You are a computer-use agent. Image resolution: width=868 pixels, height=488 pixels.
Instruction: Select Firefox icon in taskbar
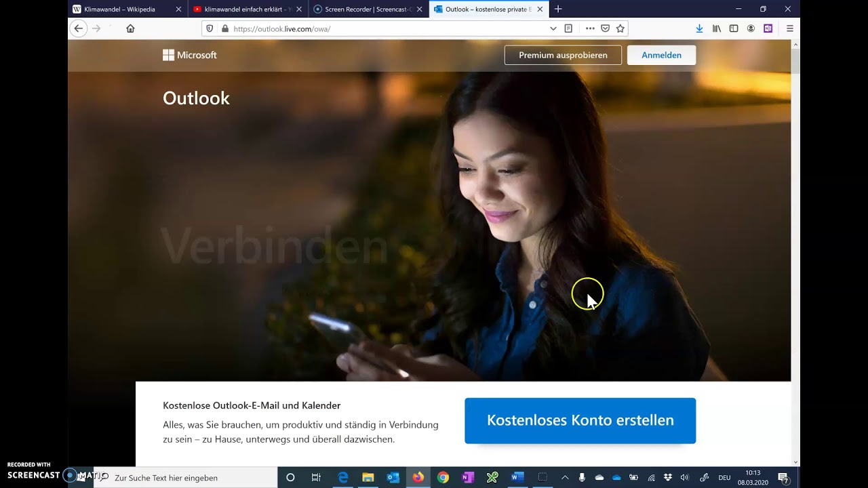click(418, 478)
